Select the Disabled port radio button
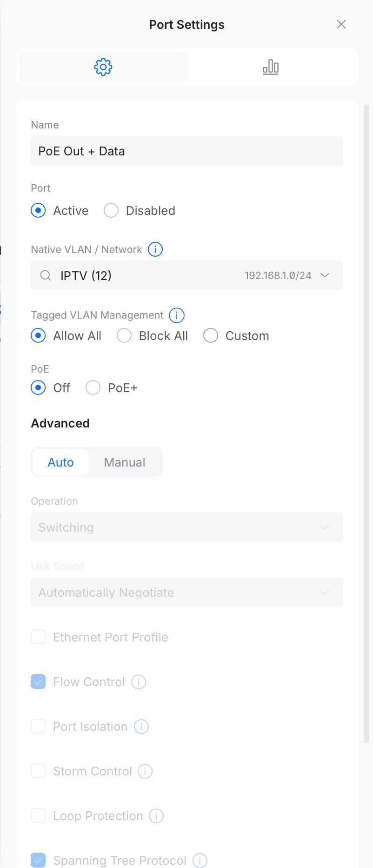This screenshot has height=868, width=373. [111, 210]
